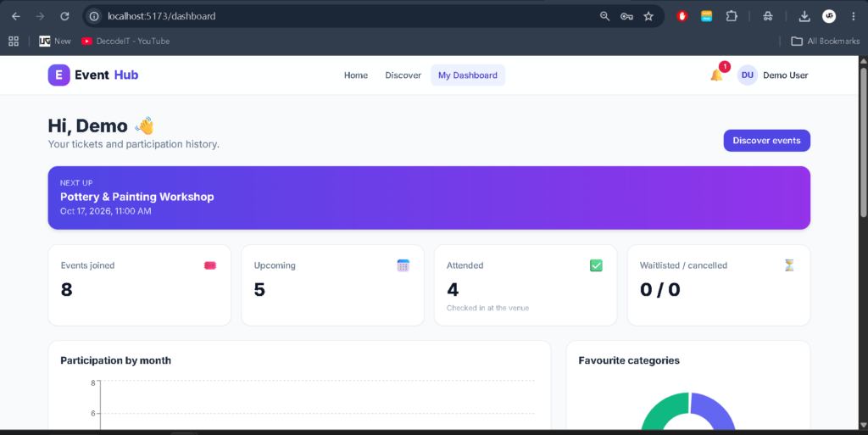This screenshot has height=435, width=868.
Task: Click the Upcoming value 5
Action: click(259, 289)
